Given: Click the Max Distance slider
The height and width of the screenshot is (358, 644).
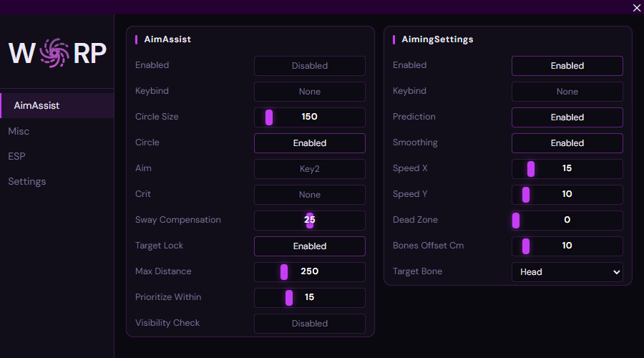Looking at the screenshot, I should point(309,272).
